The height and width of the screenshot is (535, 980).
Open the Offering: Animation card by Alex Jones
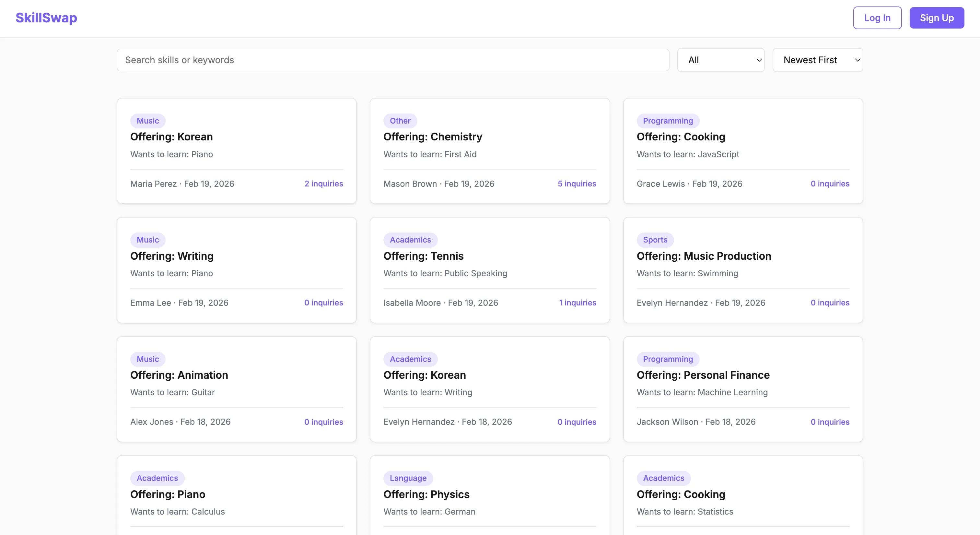(x=179, y=375)
